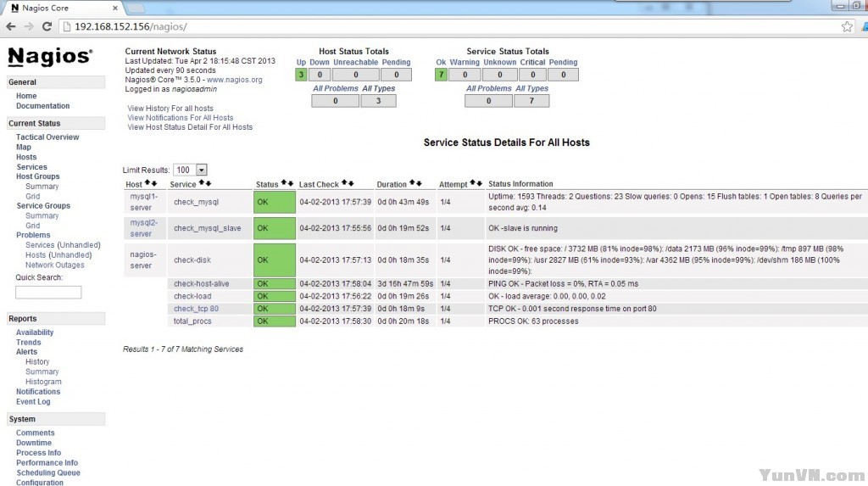Open Performance Info
The width and height of the screenshot is (868, 486).
point(47,463)
